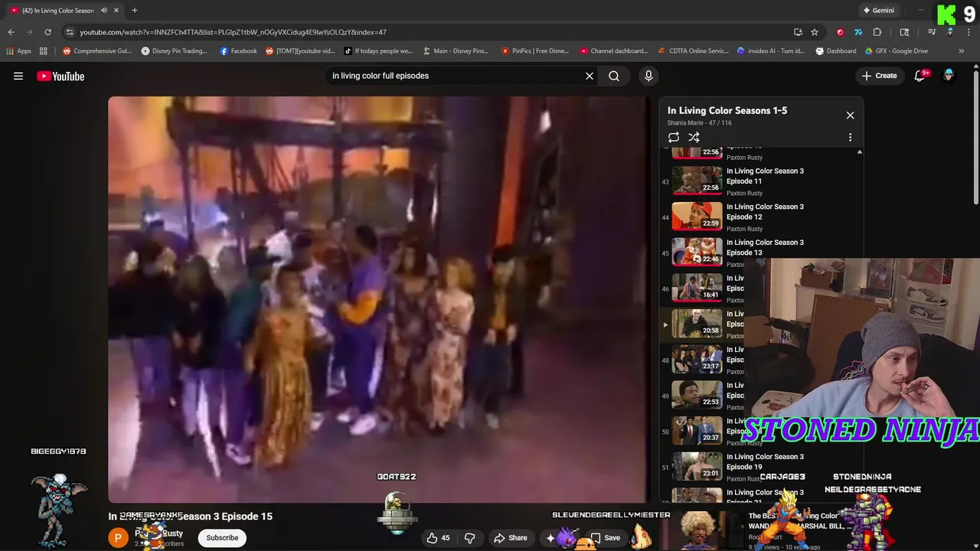
Task: Open the Disney Pin Trading bookmark
Action: point(174,51)
